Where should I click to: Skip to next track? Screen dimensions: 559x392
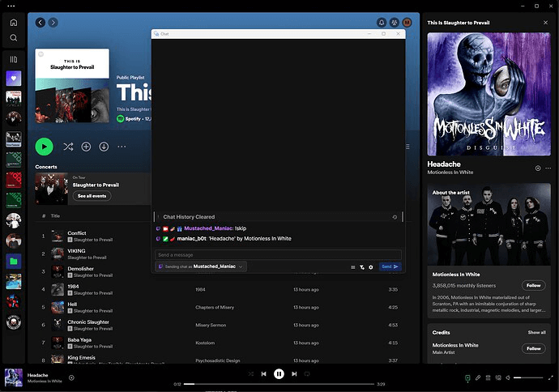click(294, 374)
